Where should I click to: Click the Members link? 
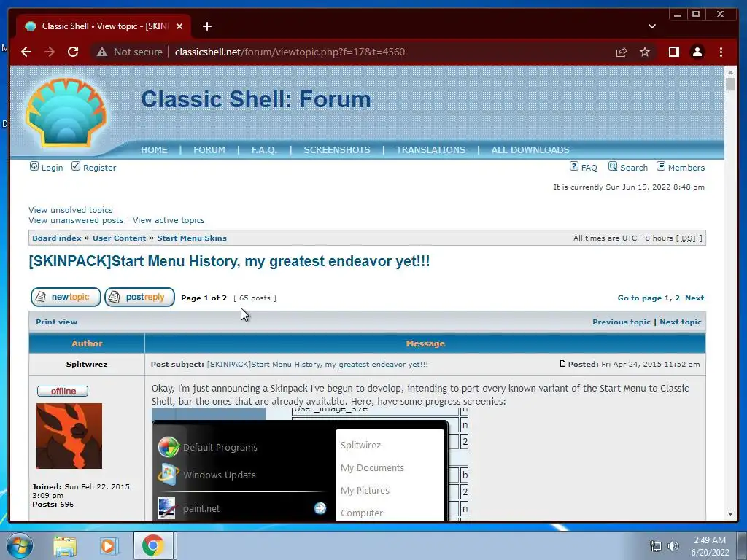click(686, 168)
